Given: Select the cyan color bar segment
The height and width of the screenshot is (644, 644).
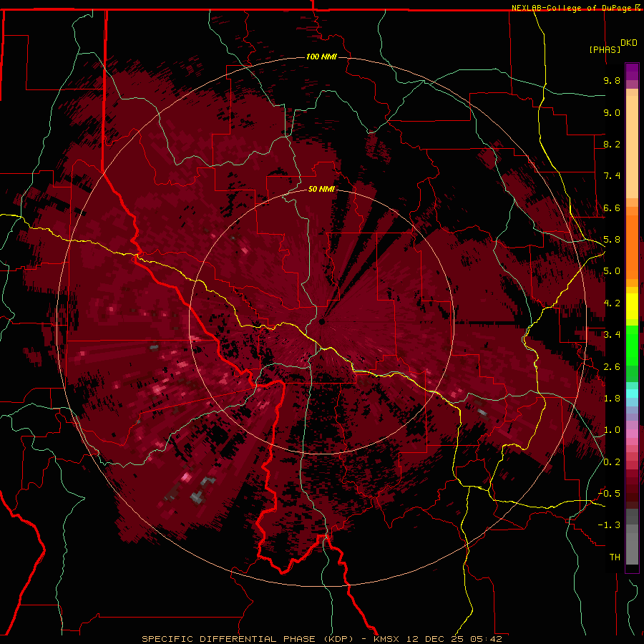Looking at the screenshot, I should coord(632,394).
